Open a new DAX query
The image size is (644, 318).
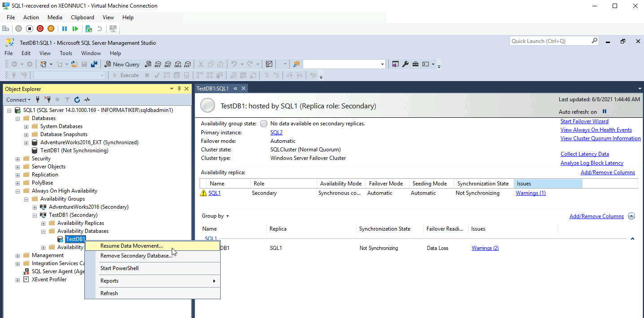[x=187, y=64]
